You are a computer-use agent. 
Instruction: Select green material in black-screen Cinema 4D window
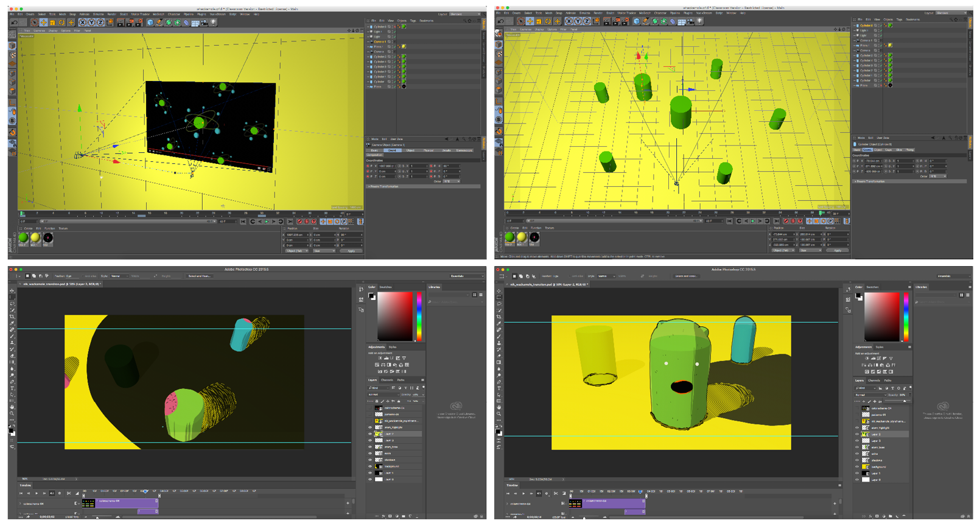(24, 238)
